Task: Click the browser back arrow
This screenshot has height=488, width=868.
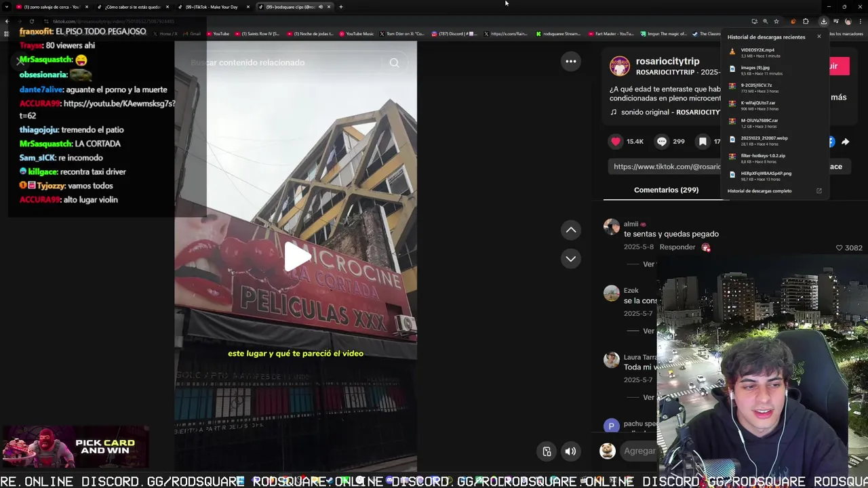Action: [7, 22]
